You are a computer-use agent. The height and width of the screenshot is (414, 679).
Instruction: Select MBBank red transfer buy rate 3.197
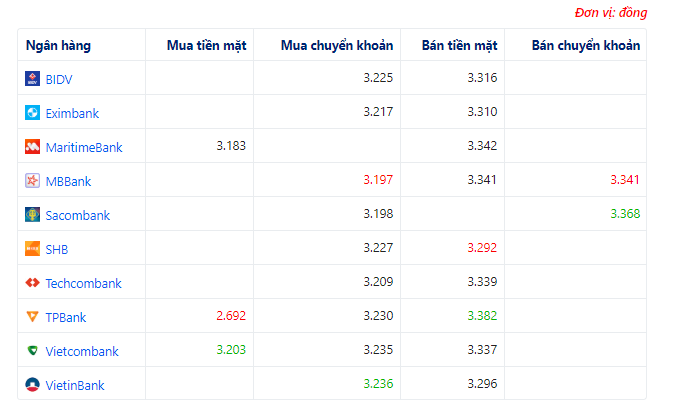(x=378, y=180)
